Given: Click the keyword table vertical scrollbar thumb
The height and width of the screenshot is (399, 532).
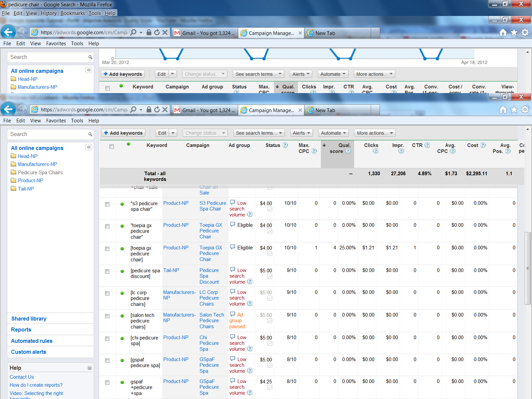Looking at the screenshot, I should (527, 268).
